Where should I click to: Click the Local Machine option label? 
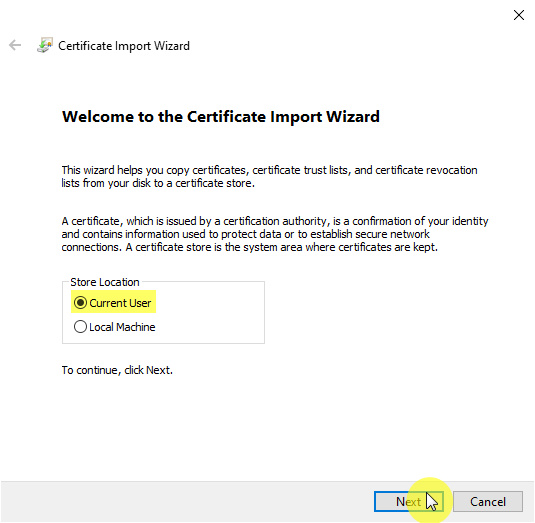pyautogui.click(x=122, y=327)
